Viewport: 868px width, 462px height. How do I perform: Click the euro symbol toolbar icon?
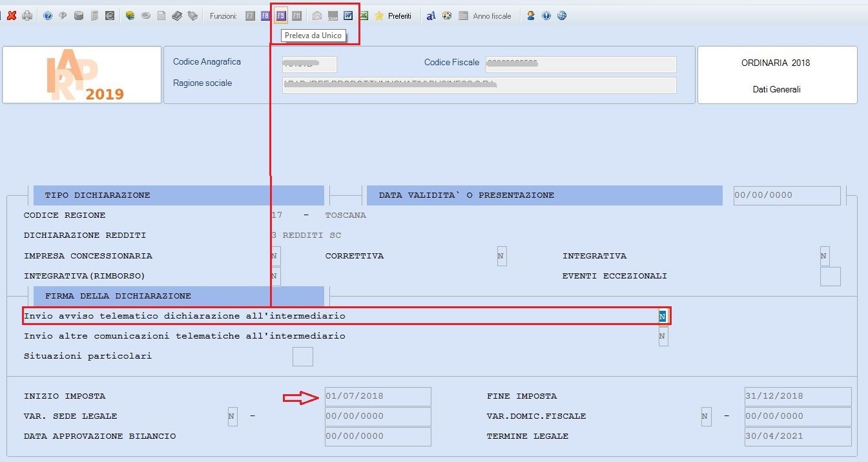tap(110, 16)
